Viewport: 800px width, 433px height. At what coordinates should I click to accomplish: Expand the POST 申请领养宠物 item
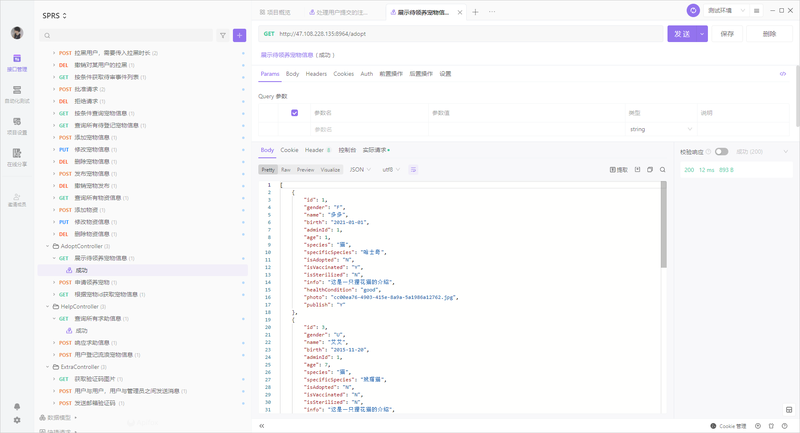coord(54,283)
